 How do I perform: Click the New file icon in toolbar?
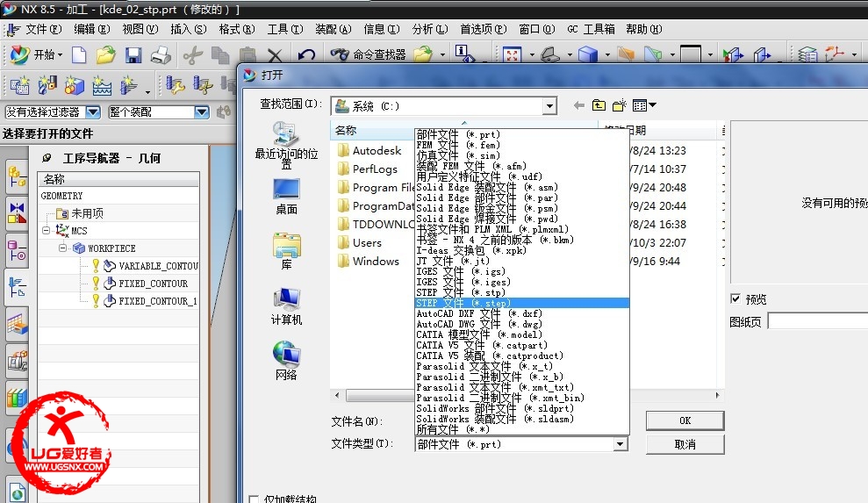[x=79, y=54]
